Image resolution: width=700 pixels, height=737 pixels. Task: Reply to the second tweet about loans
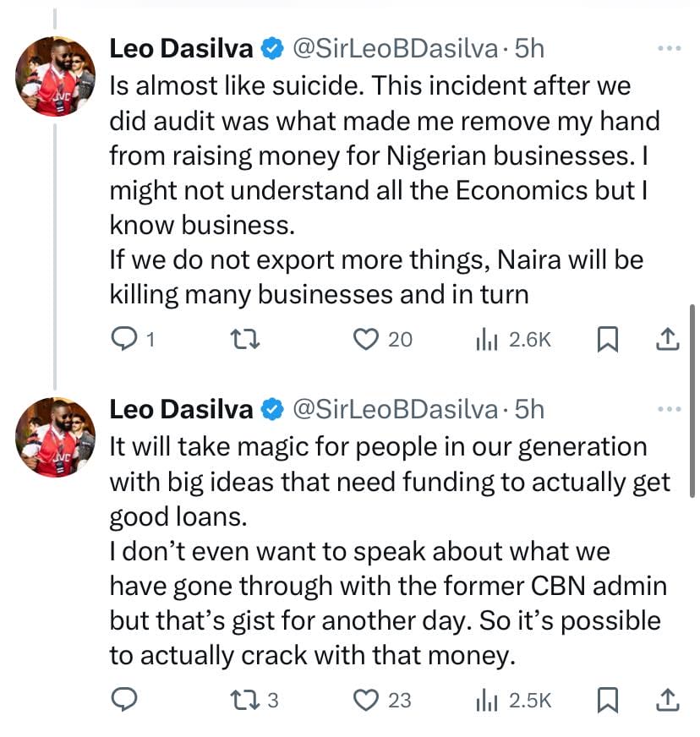pos(123,700)
